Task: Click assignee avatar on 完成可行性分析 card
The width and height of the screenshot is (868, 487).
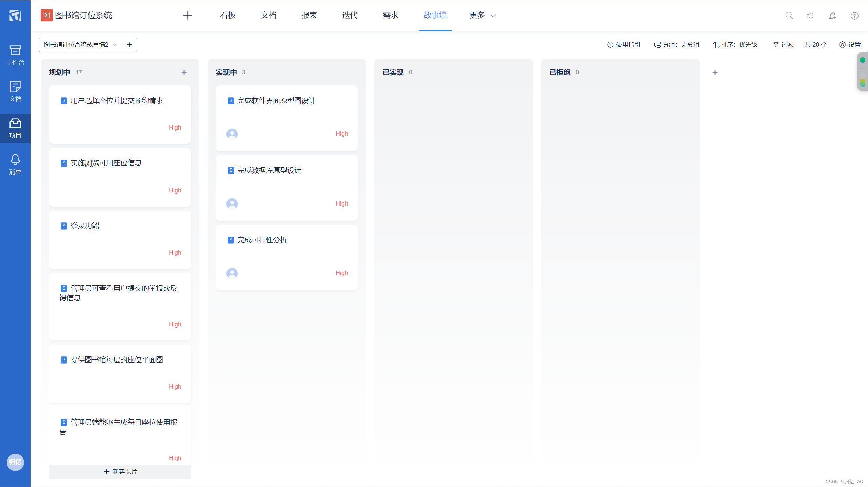Action: [232, 273]
